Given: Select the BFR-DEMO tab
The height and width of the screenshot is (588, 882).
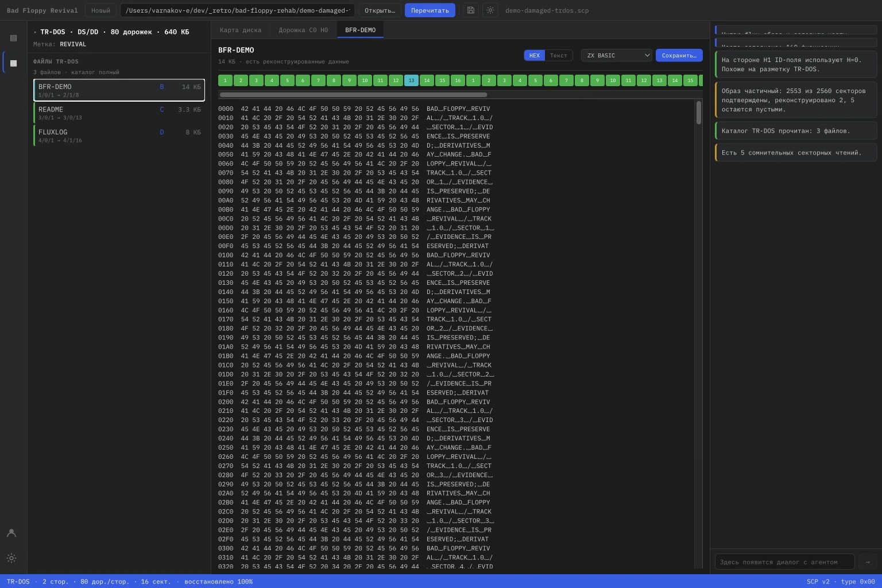Looking at the screenshot, I should coord(360,30).
